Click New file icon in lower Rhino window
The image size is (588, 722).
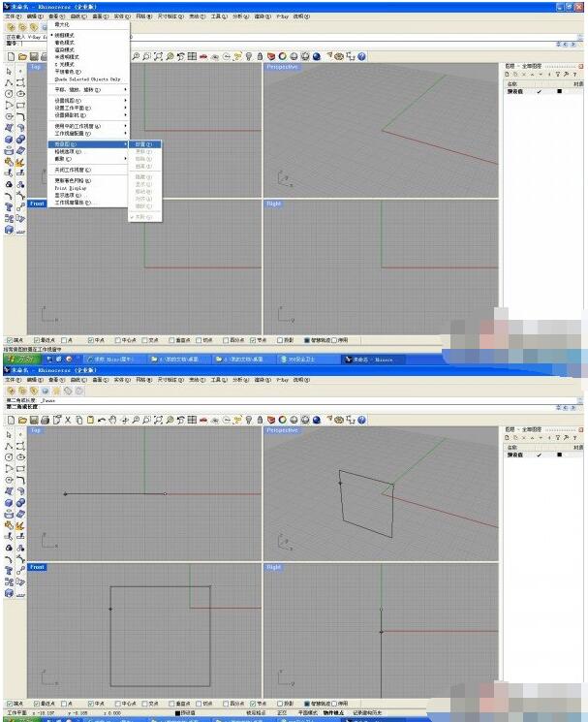click(x=11, y=420)
